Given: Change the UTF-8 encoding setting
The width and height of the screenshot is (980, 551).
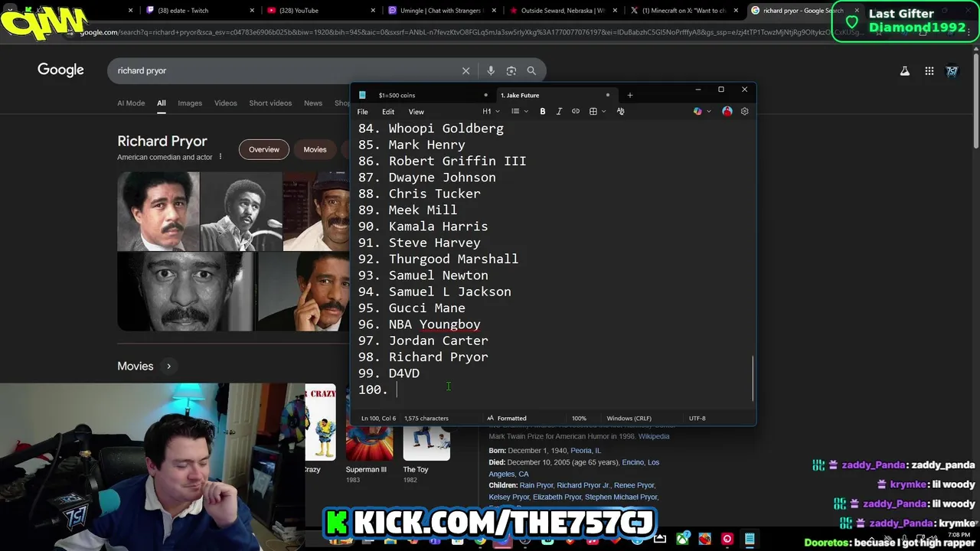Looking at the screenshot, I should pos(697,418).
